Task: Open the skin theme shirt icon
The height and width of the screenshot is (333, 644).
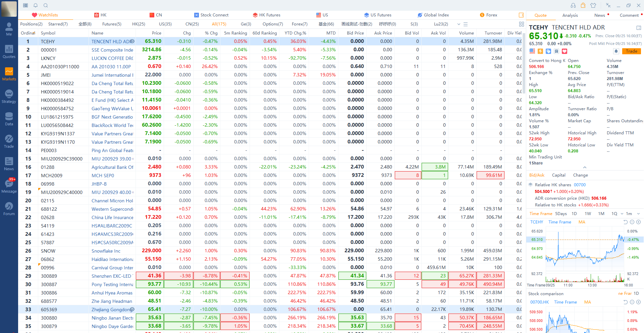Action: [593, 5]
